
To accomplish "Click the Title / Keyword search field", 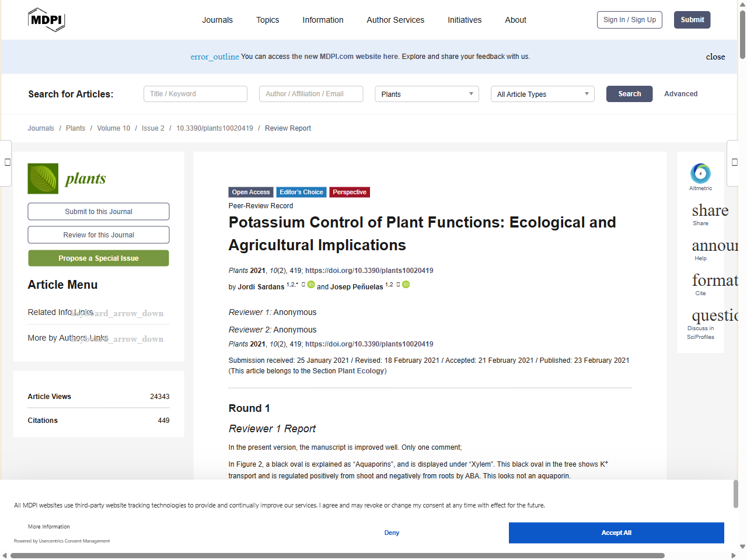I will coord(196,94).
